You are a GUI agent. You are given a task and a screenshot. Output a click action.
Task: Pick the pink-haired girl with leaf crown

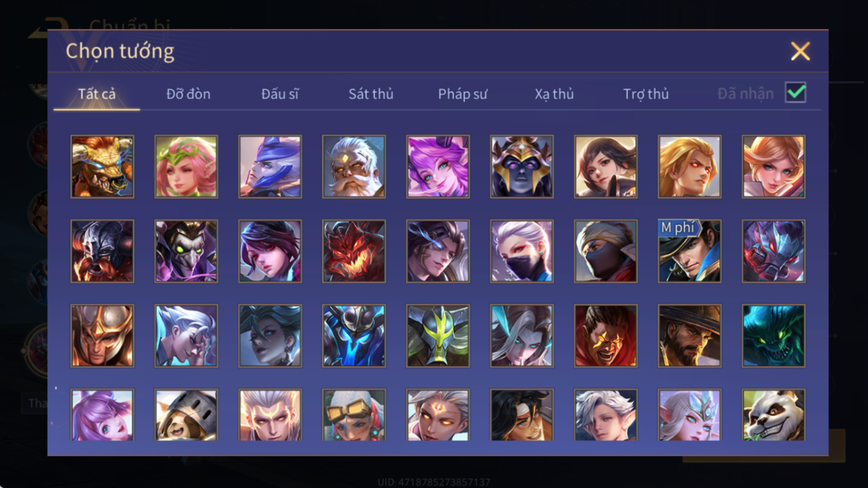point(186,167)
